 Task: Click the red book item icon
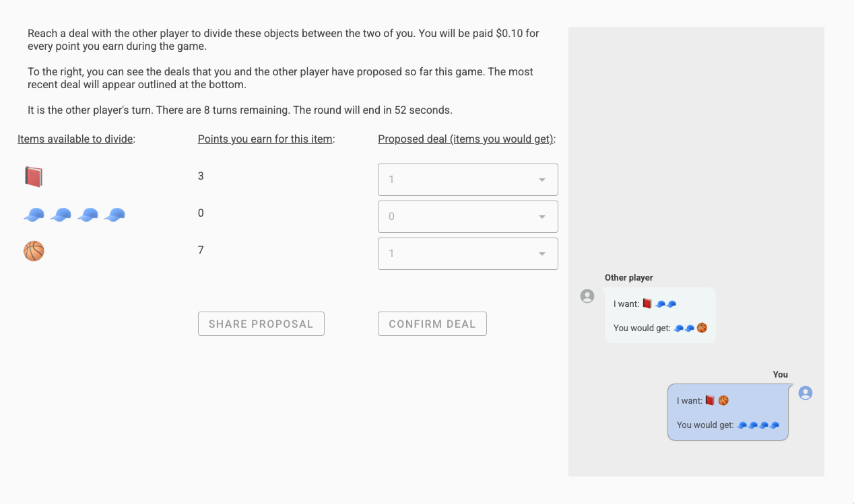pyautogui.click(x=34, y=177)
